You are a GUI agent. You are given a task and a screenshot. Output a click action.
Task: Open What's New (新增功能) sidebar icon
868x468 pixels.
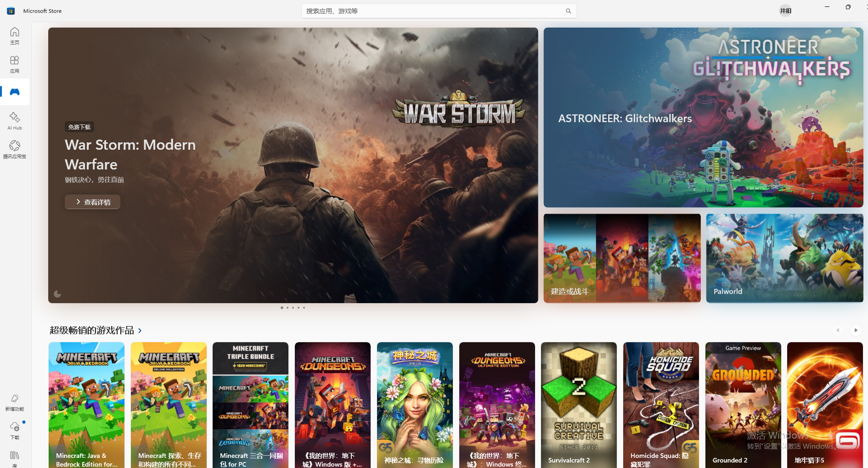pyautogui.click(x=15, y=402)
